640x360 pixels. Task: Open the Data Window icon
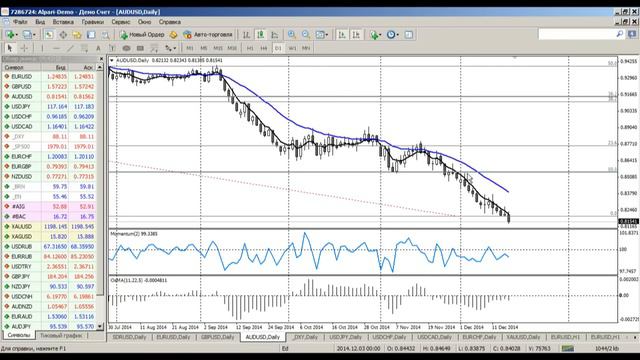(x=63, y=35)
